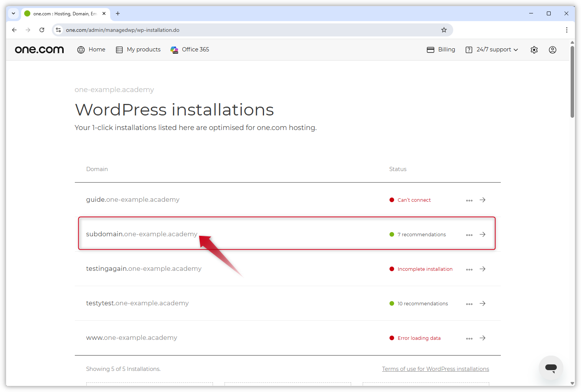Screen dimensions: 581x392
Task: Open more options for subdomain.one-example.academy
Action: [x=469, y=235]
